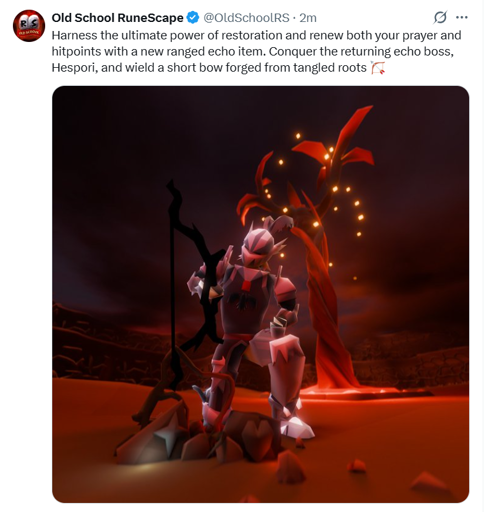
Task: Select the Old School RuneScape display name
Action: tap(117, 18)
